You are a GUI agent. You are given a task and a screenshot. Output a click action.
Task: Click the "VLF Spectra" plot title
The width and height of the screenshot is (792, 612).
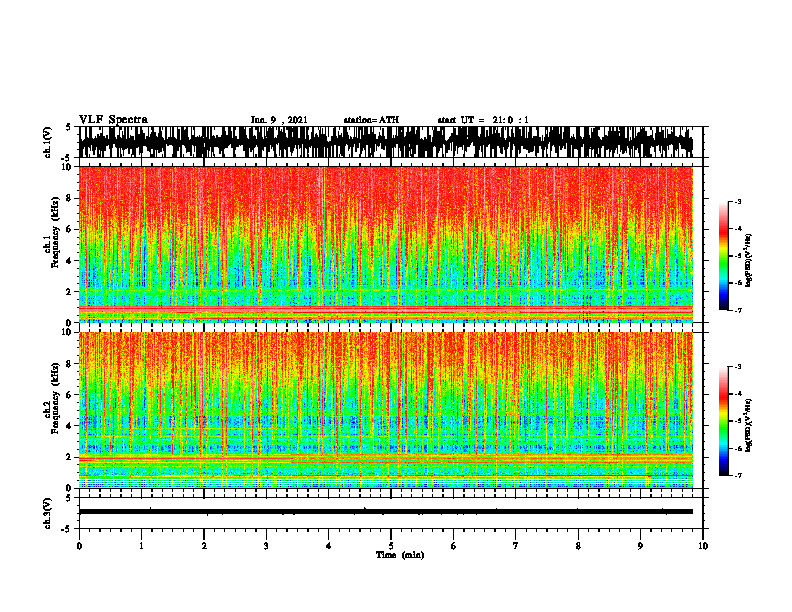pyautogui.click(x=113, y=120)
